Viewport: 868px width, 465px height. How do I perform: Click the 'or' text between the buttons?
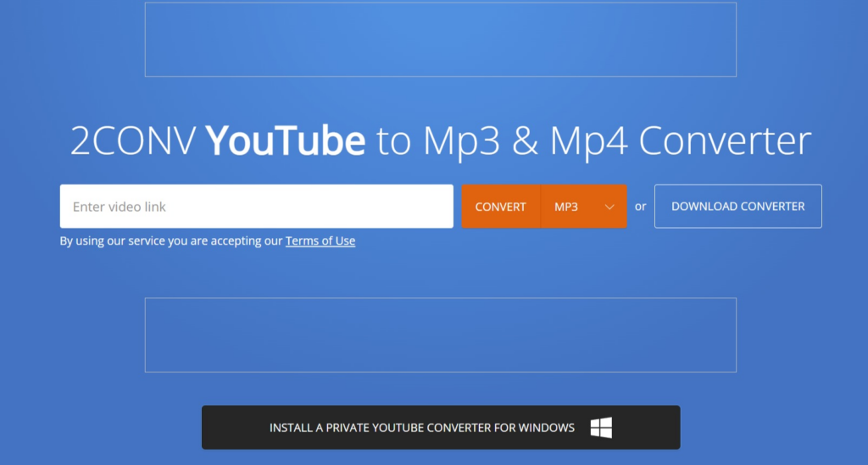click(x=640, y=207)
